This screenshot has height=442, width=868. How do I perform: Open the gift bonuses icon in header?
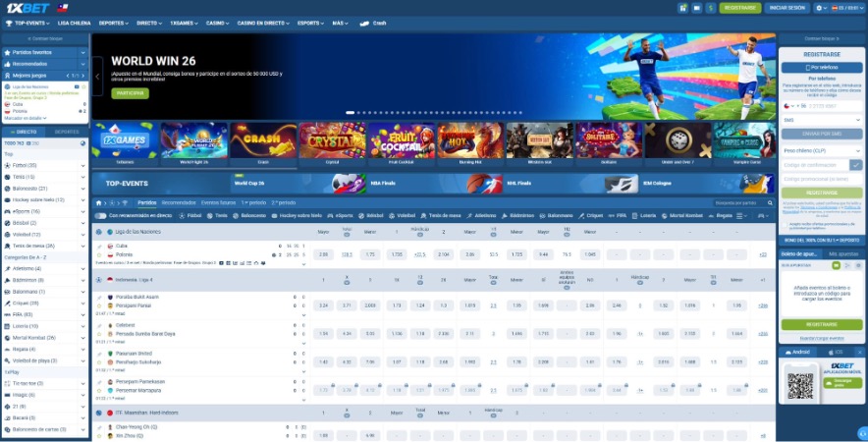point(683,8)
